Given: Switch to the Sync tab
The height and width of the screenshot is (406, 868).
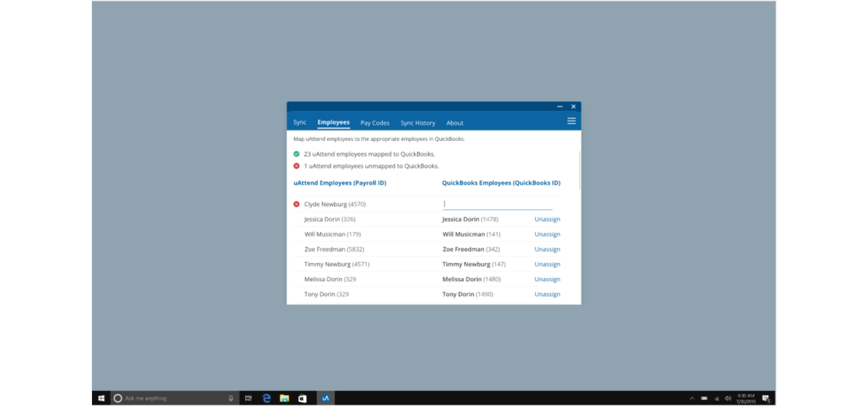Looking at the screenshot, I should tap(299, 122).
